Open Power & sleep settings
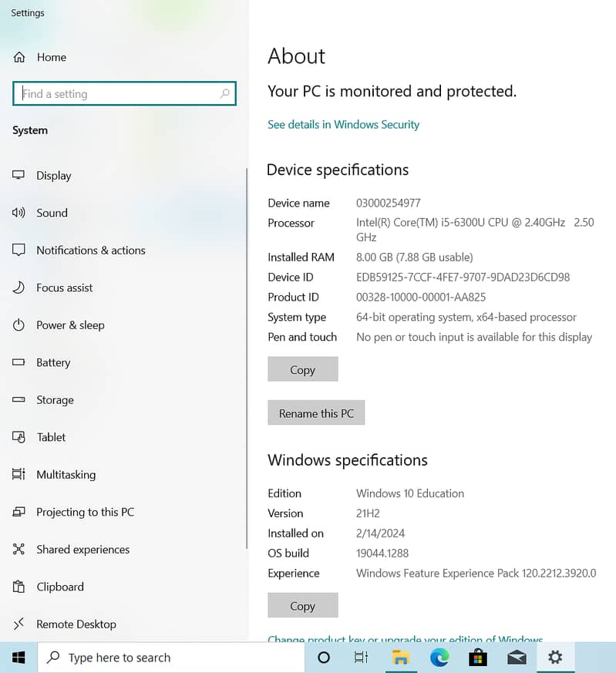The image size is (616, 673). click(x=70, y=325)
